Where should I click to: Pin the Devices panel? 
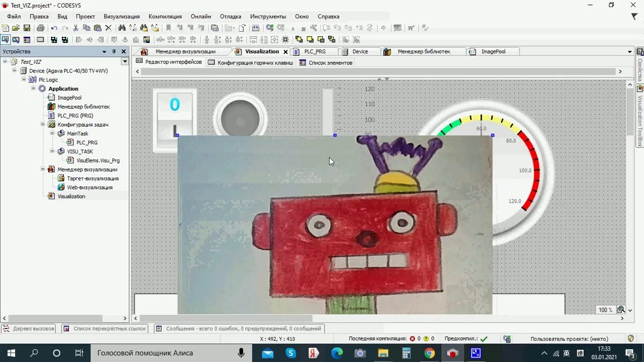(114, 51)
